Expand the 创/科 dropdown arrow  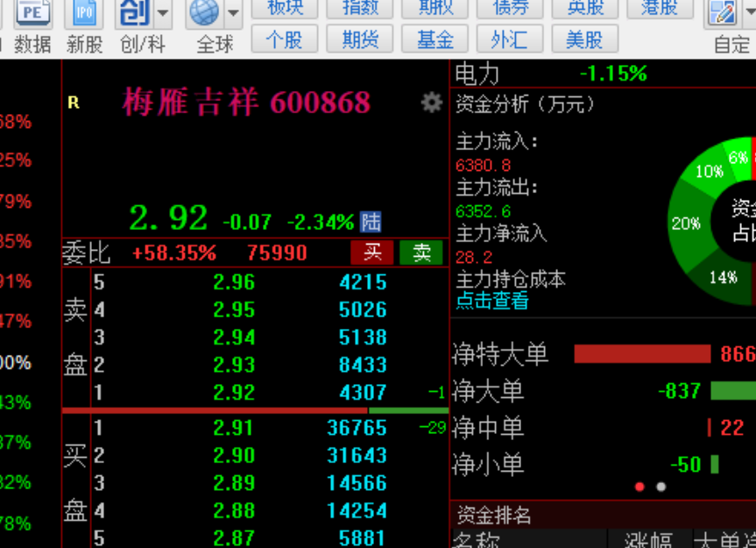(163, 12)
